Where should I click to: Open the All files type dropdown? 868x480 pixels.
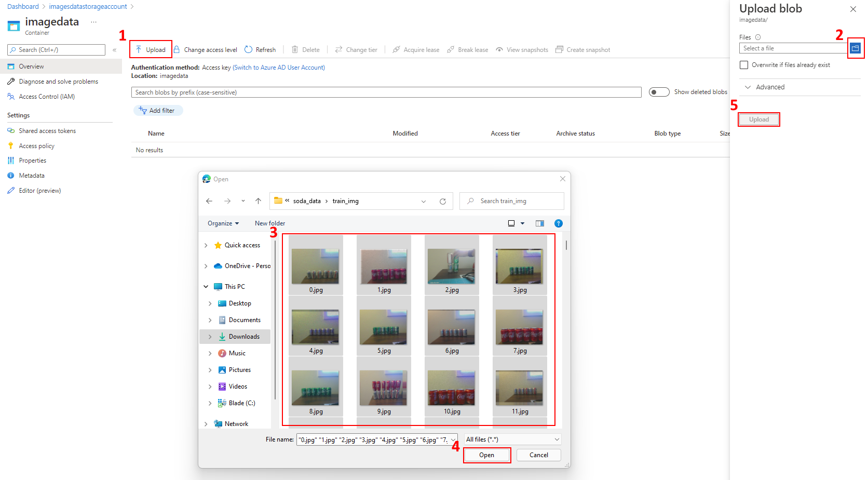coord(513,439)
